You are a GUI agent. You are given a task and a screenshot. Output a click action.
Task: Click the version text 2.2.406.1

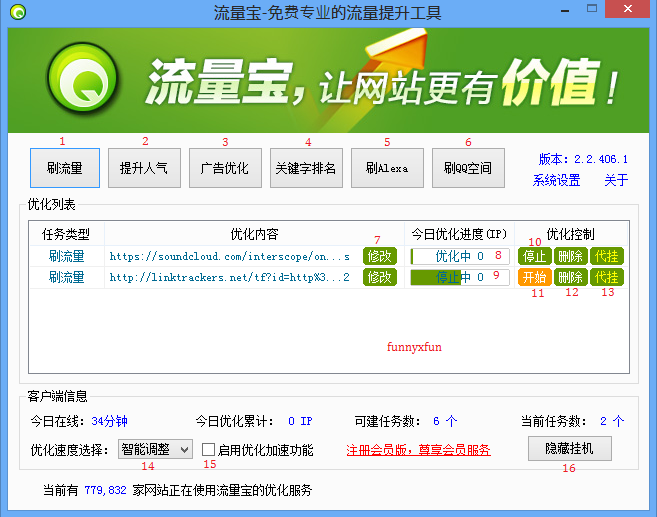click(x=601, y=159)
